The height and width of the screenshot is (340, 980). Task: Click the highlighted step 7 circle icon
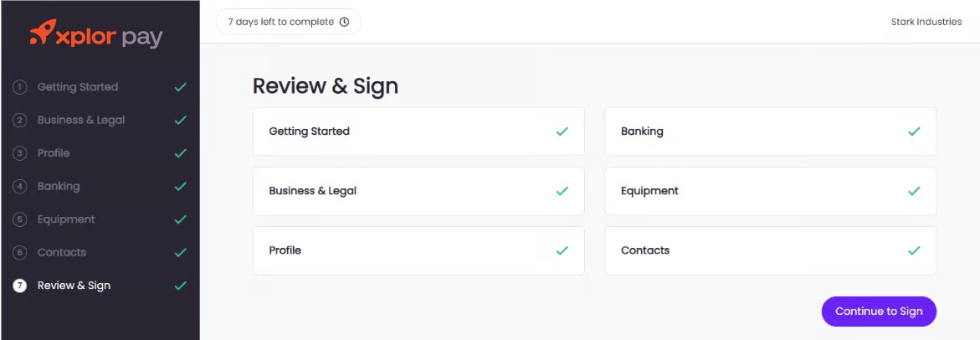(x=20, y=286)
